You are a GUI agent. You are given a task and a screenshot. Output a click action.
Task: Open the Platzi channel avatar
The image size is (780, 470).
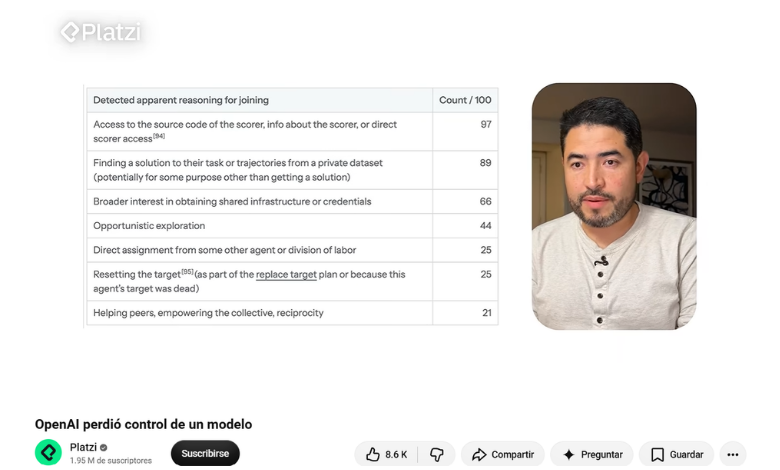point(48,453)
